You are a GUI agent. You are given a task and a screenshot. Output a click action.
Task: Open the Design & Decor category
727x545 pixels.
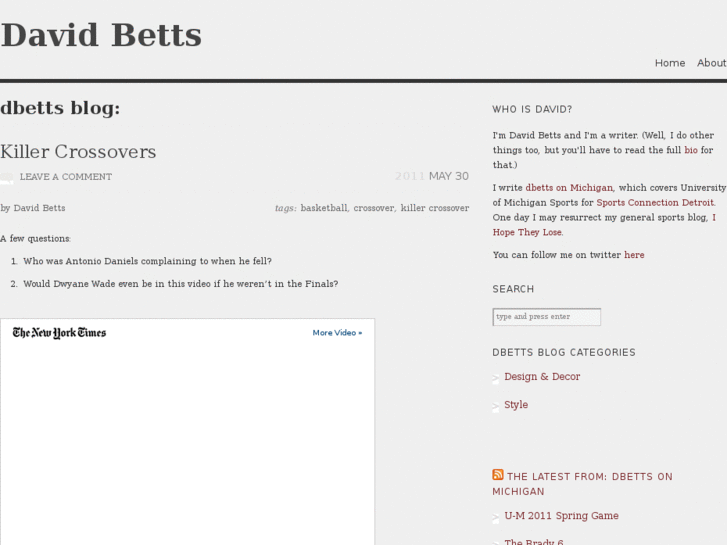click(x=542, y=377)
